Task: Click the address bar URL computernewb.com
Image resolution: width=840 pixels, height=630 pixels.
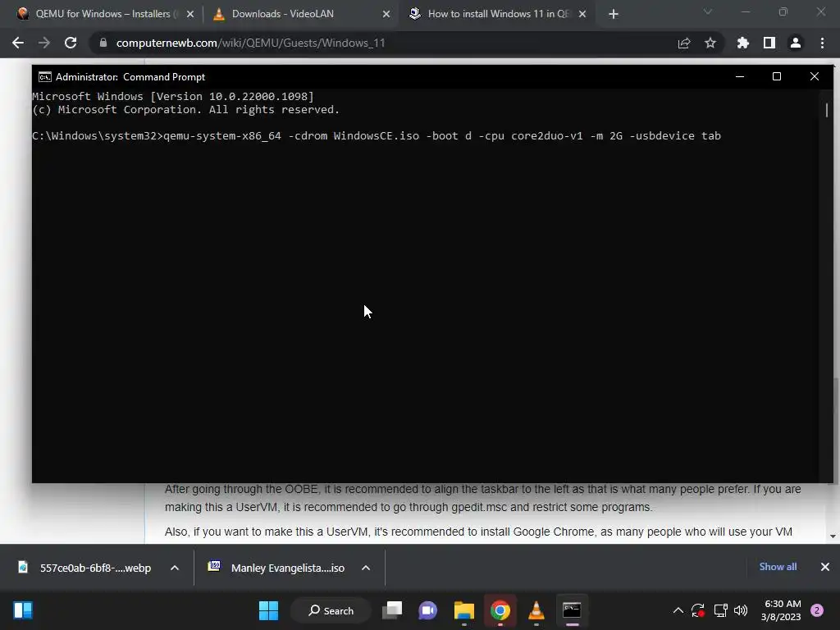Action: point(251,43)
